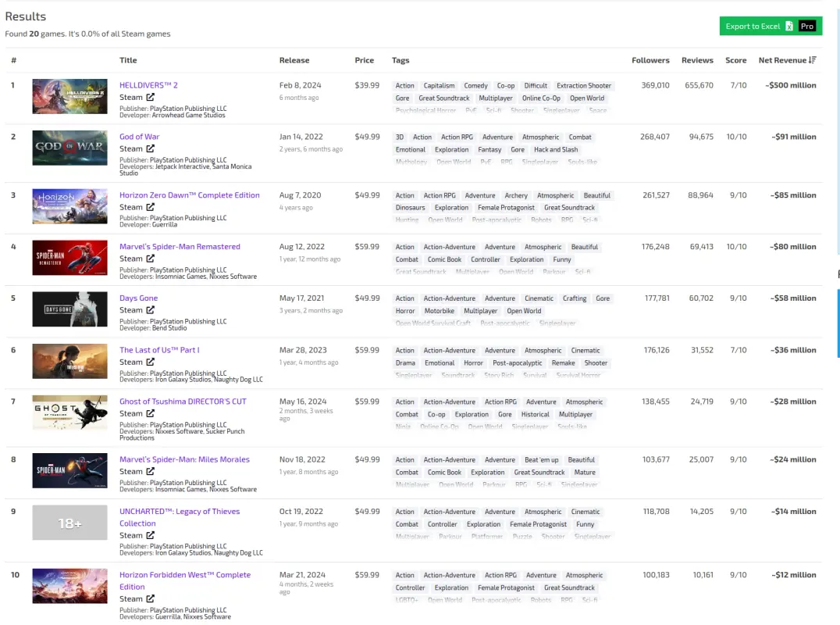This screenshot has height=625, width=840.
Task: Select Extraction Shooter tag on HELLDIVERS 2
Action: pos(583,86)
